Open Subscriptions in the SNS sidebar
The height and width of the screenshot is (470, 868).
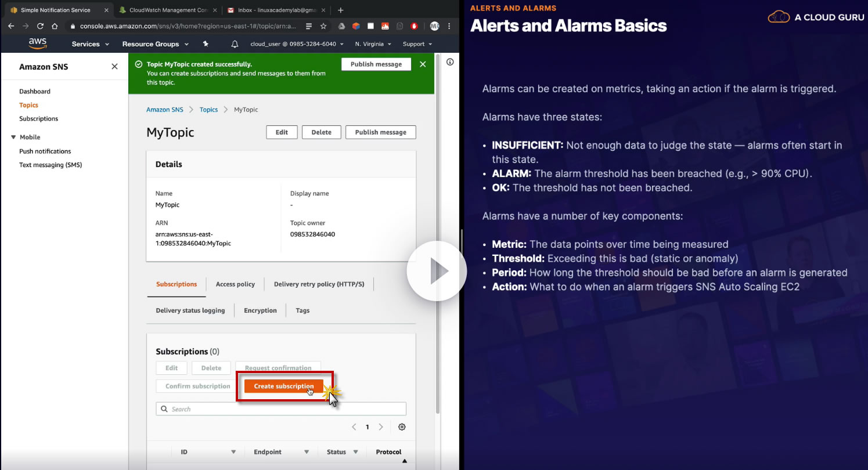(x=39, y=118)
